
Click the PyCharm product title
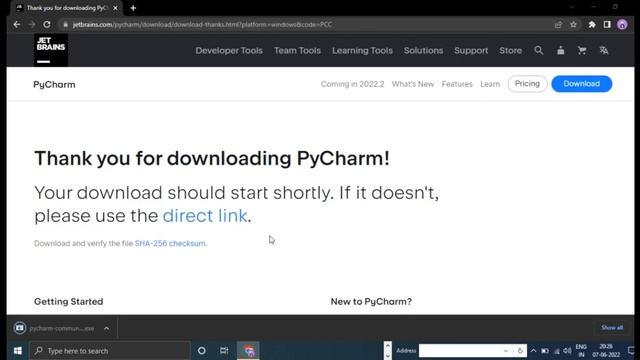point(54,84)
